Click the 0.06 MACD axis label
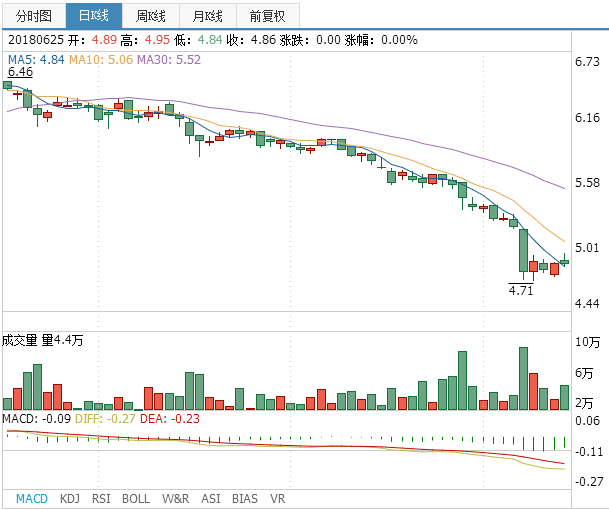The width and height of the screenshot is (609, 510). tap(587, 421)
